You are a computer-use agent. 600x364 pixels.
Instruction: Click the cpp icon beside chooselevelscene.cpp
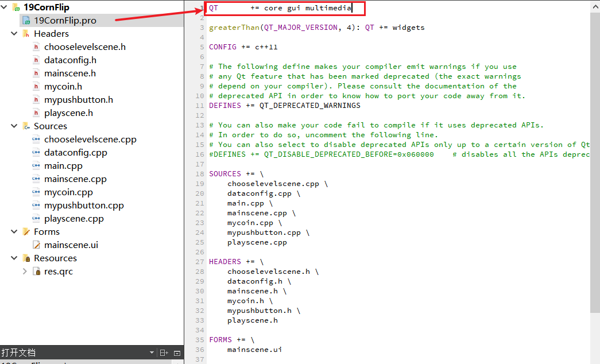(x=36, y=140)
